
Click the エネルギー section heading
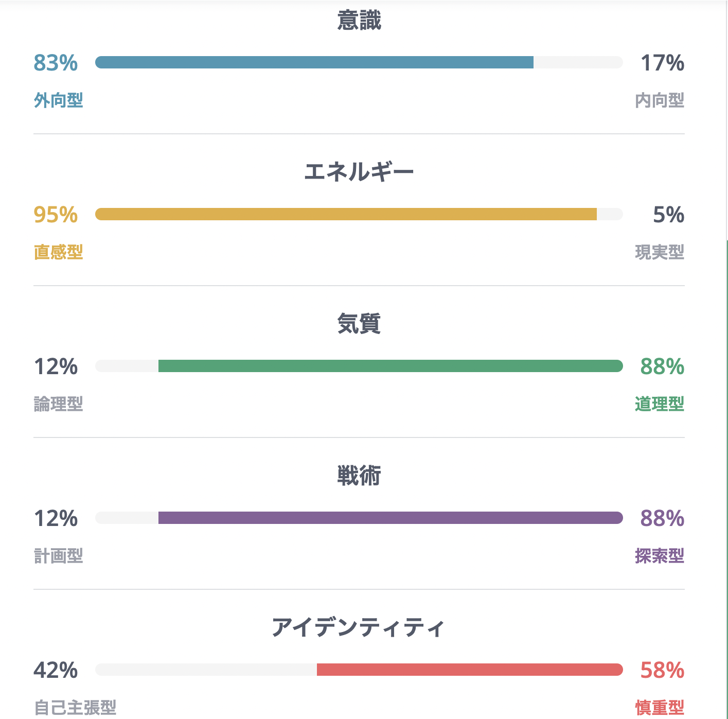tap(359, 172)
